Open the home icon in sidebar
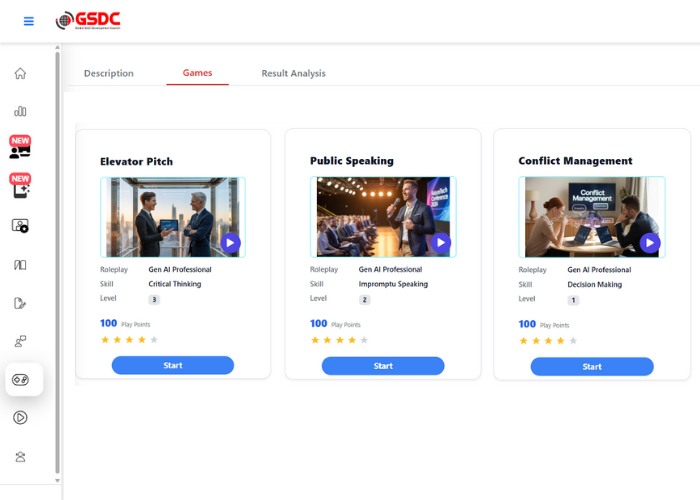Screen dimensions: 700x500 20,73
